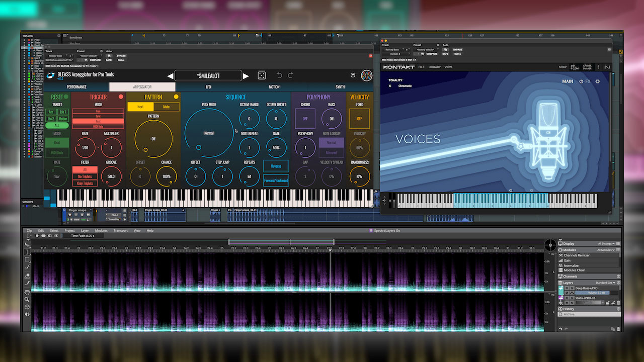Toggle the Pattern section enable dot
Viewport: 644px width, 362px height.
176,97
